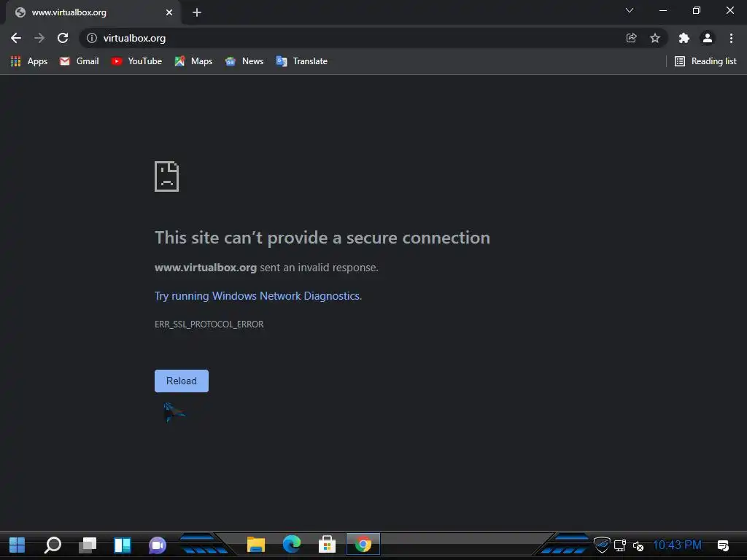
Task: Reload the page from the toolbar
Action: tap(63, 38)
